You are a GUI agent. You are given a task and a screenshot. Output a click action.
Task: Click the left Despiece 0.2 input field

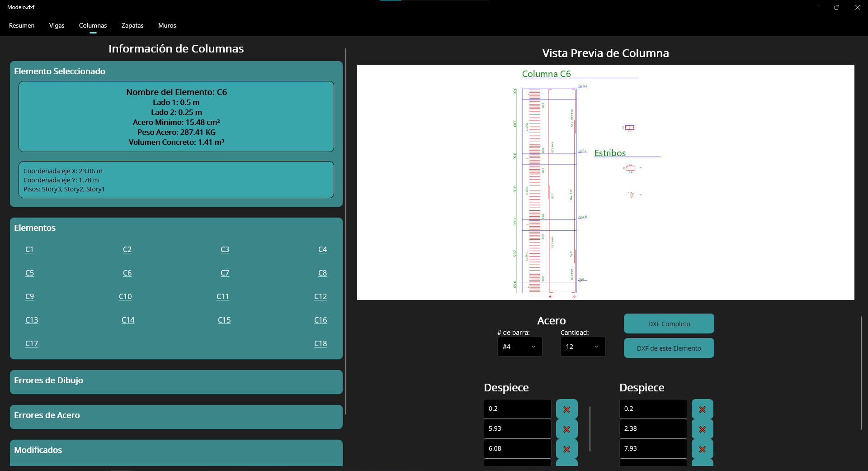[517, 409]
